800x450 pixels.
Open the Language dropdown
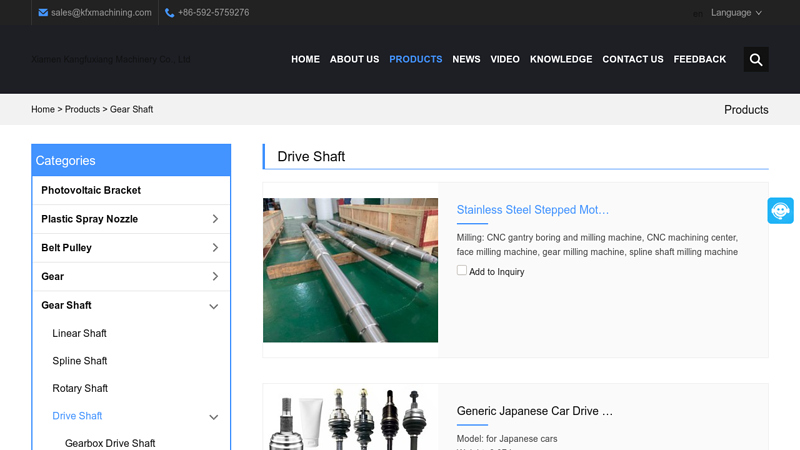coord(736,13)
